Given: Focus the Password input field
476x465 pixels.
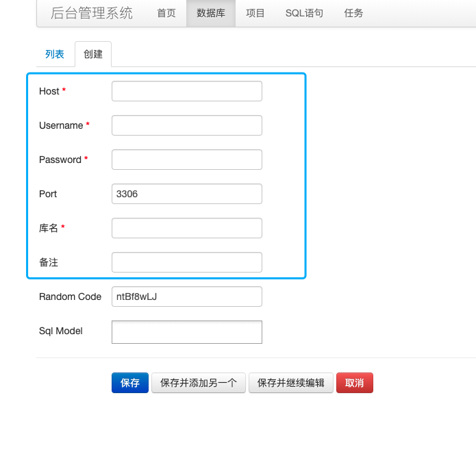Looking at the screenshot, I should [x=186, y=160].
